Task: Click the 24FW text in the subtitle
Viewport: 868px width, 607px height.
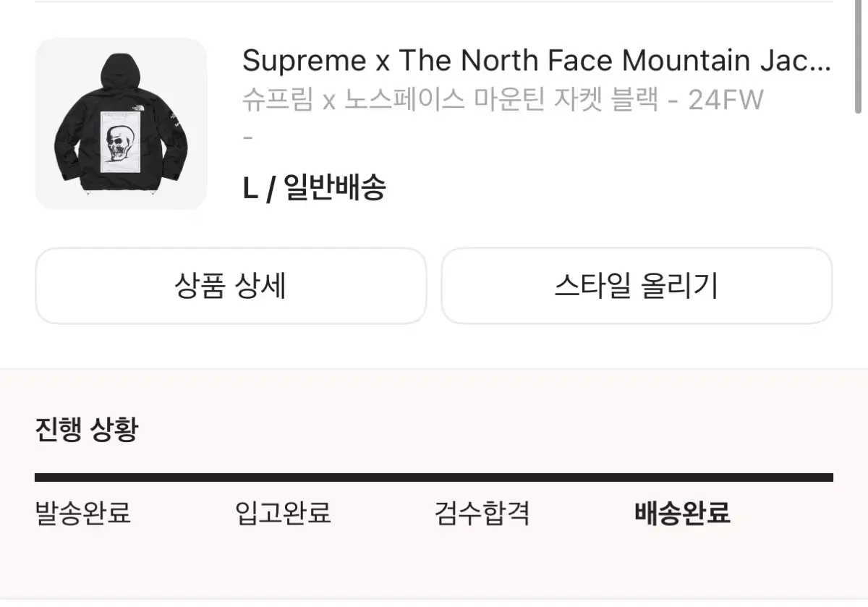Action: tap(726, 99)
